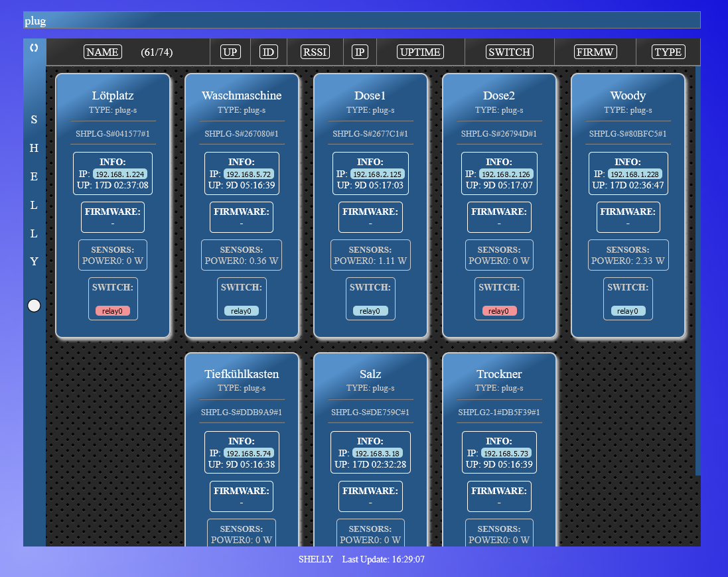Click the FIRMW column header
The height and width of the screenshot is (577, 728).
[595, 52]
